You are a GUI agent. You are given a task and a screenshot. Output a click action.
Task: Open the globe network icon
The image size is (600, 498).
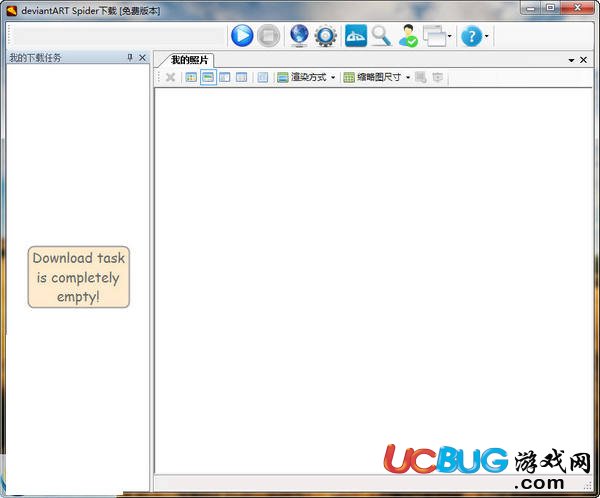click(x=299, y=36)
